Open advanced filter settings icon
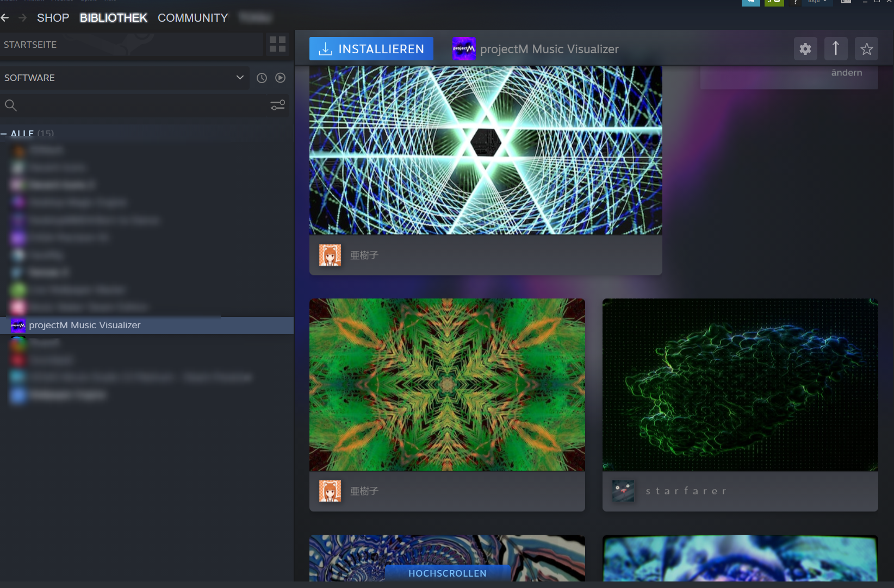The image size is (894, 588). pyautogui.click(x=278, y=105)
